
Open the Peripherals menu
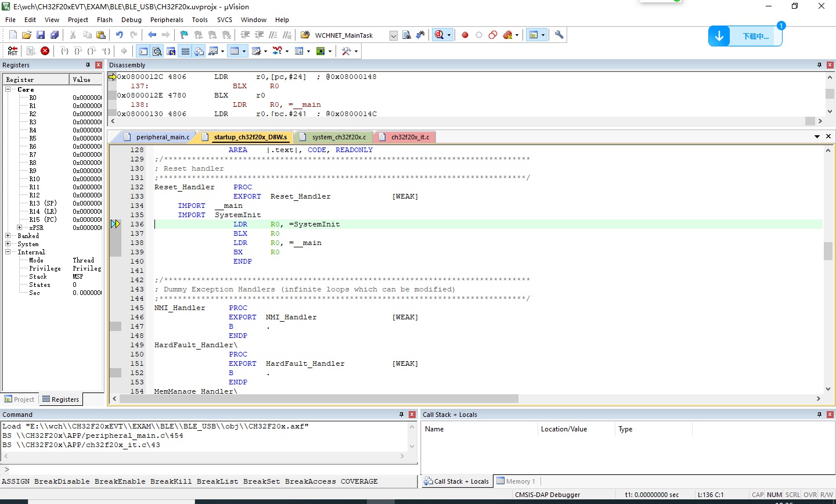[x=167, y=20]
